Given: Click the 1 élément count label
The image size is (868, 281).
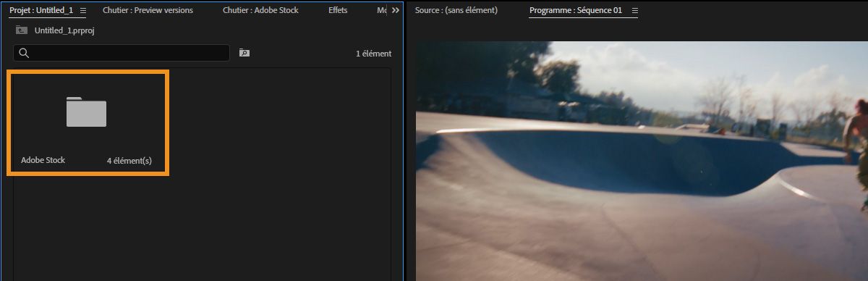Looking at the screenshot, I should click(x=373, y=54).
